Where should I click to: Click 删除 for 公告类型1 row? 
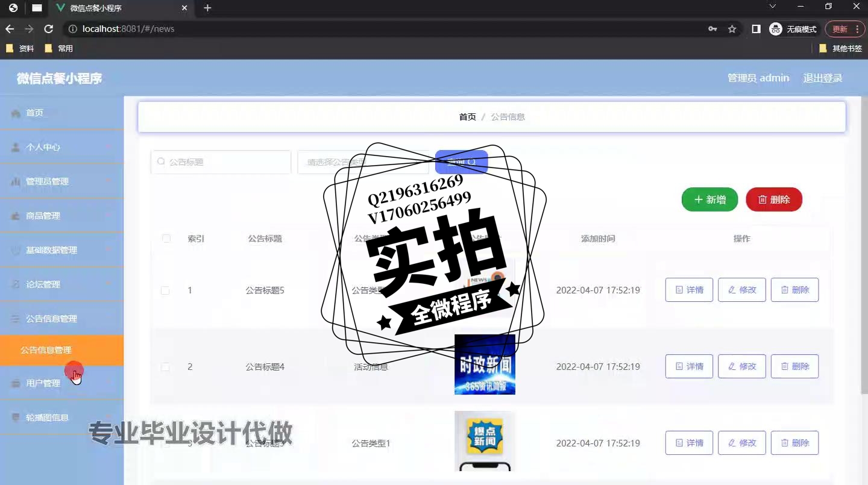coord(795,443)
